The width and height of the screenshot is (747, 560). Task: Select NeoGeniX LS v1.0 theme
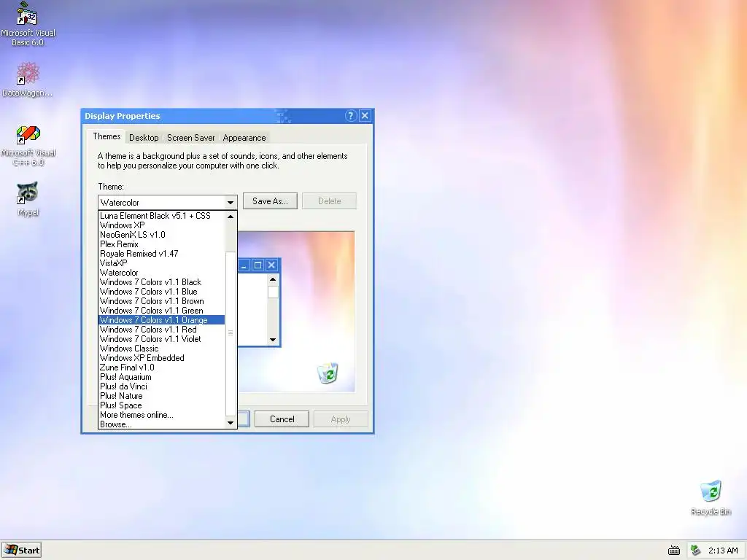pyautogui.click(x=161, y=235)
